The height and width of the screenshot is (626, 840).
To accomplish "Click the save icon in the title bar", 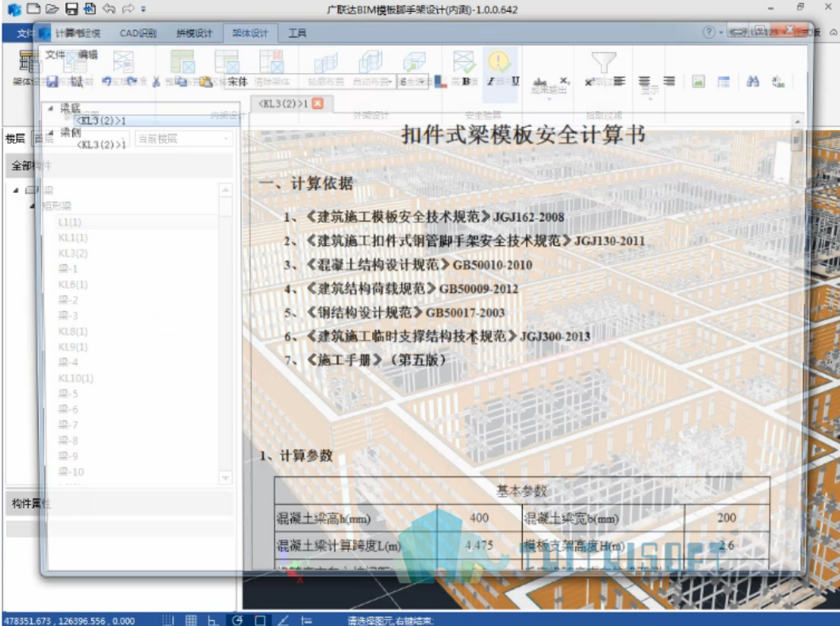I will [71, 9].
